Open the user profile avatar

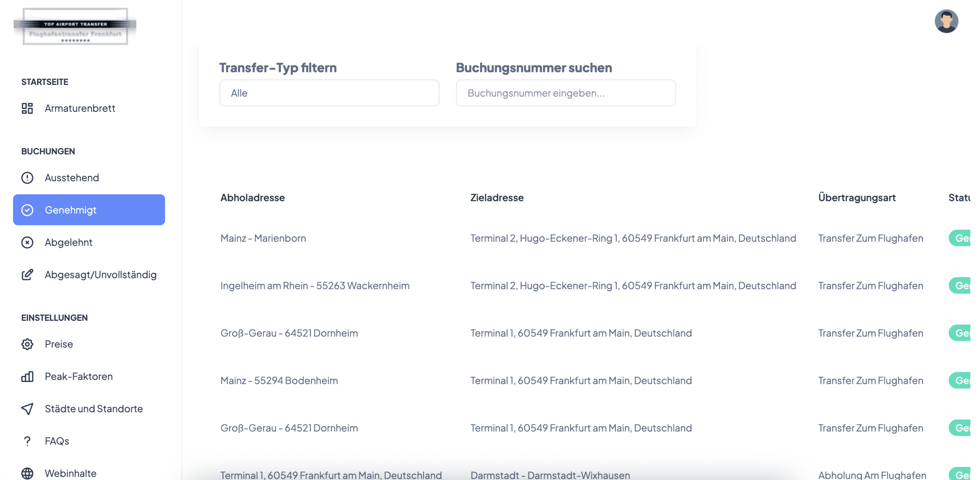[946, 21]
